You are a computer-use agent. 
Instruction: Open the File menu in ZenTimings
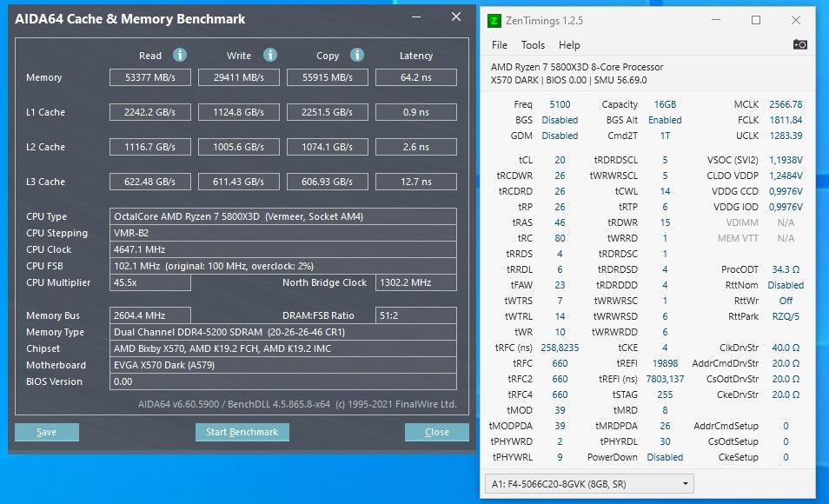pyautogui.click(x=499, y=45)
